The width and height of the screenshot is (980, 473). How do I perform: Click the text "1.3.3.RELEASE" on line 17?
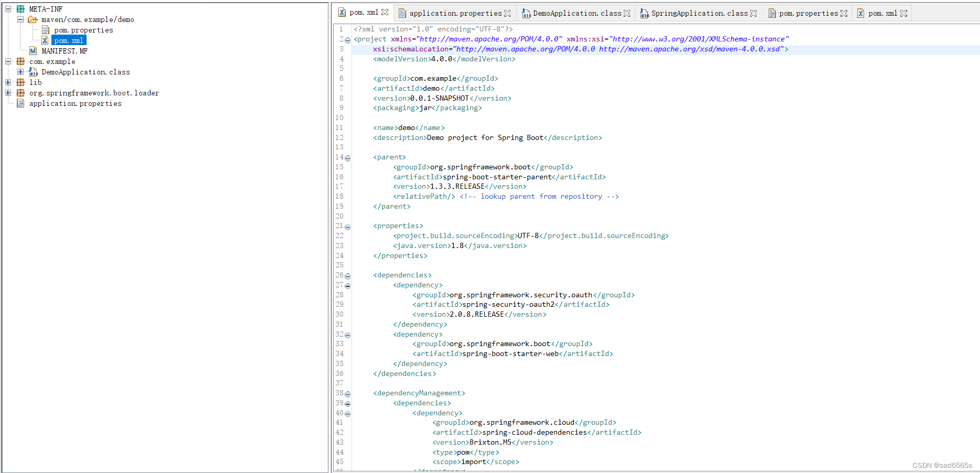click(457, 186)
